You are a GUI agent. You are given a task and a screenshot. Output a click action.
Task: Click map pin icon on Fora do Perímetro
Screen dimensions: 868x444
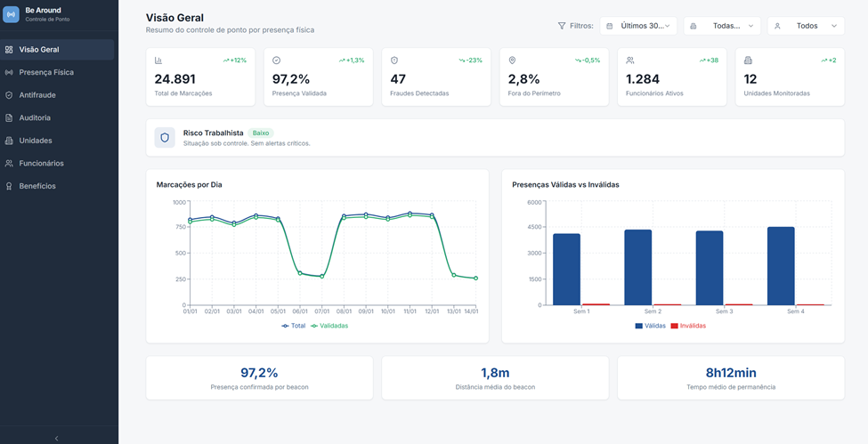(x=512, y=60)
